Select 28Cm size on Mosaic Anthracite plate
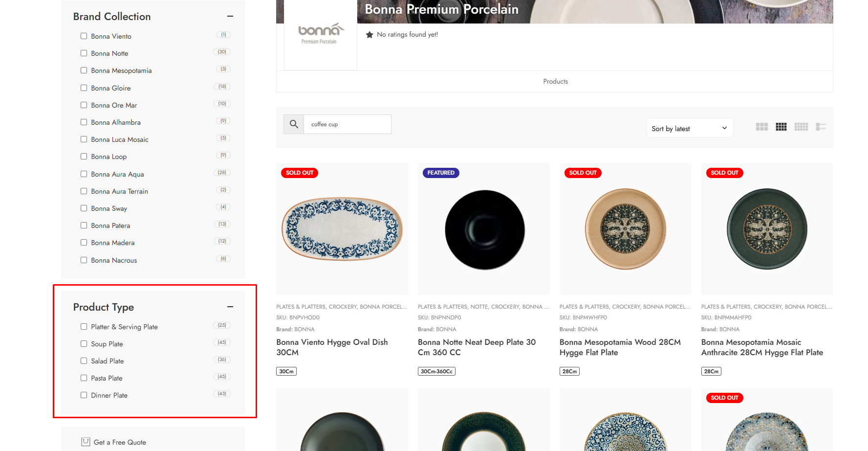Viewport: 868px width, 451px height. pos(711,371)
